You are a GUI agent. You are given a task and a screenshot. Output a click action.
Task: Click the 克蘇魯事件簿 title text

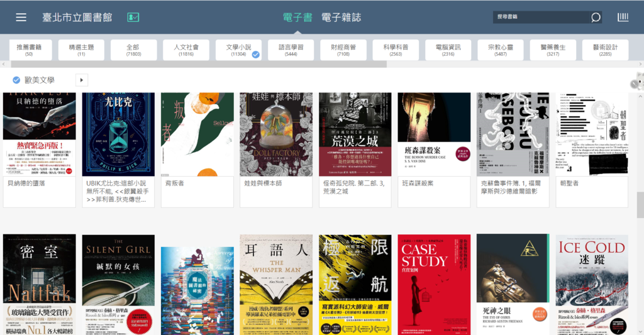tap(511, 187)
